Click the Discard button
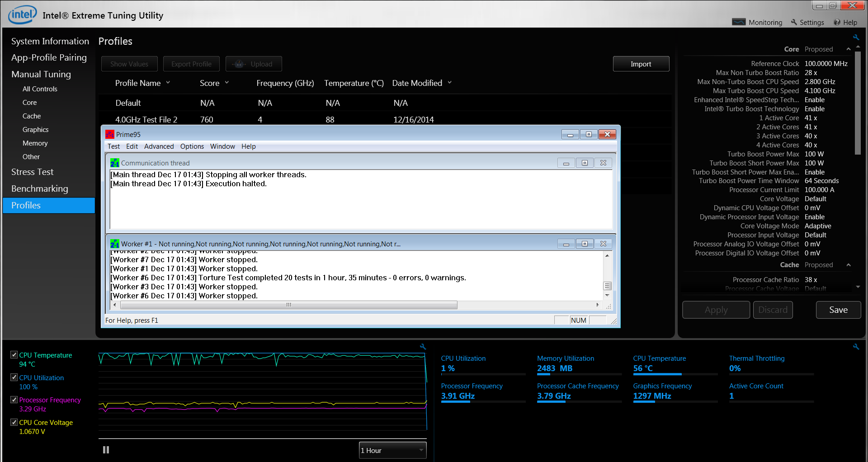The image size is (868, 462). (773, 310)
